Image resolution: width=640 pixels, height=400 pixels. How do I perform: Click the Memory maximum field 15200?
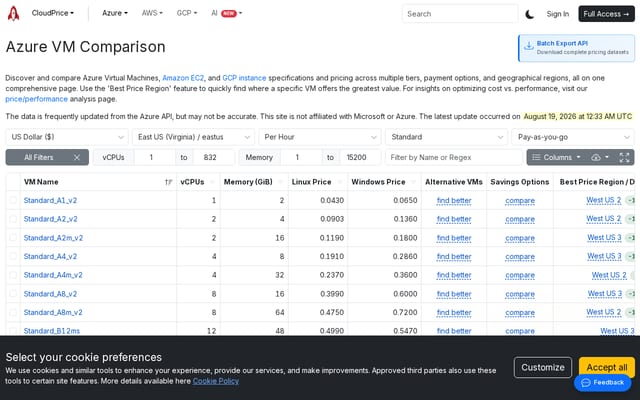(360, 157)
